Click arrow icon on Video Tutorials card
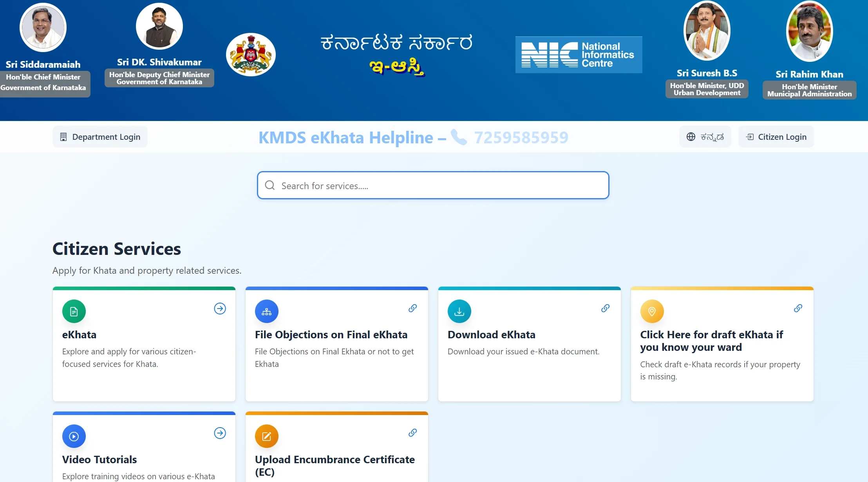Screen dimensions: 868x482 [220, 433]
